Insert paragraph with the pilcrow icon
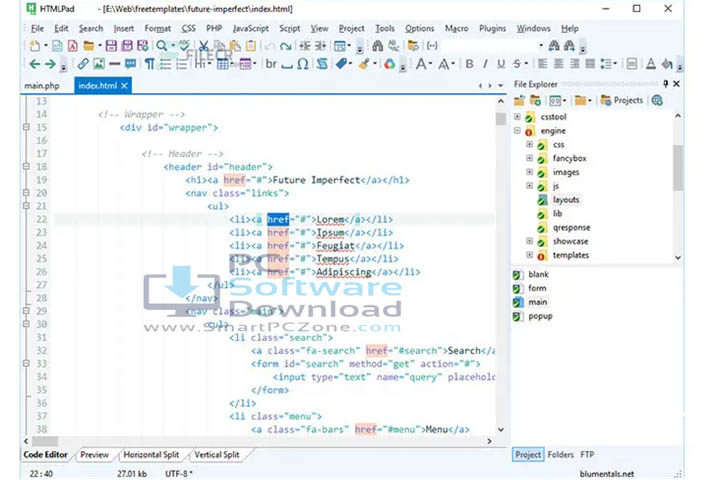 click(150, 64)
